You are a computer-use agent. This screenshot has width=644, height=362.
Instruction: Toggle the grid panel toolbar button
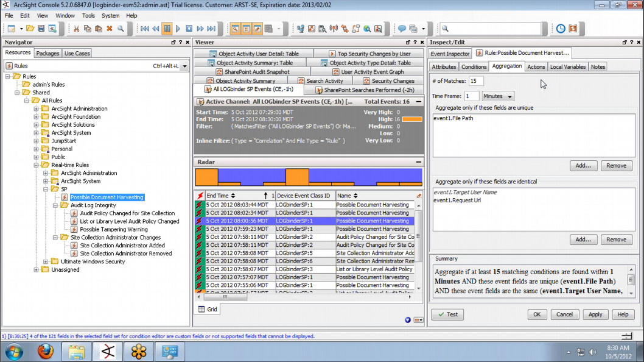click(x=246, y=29)
